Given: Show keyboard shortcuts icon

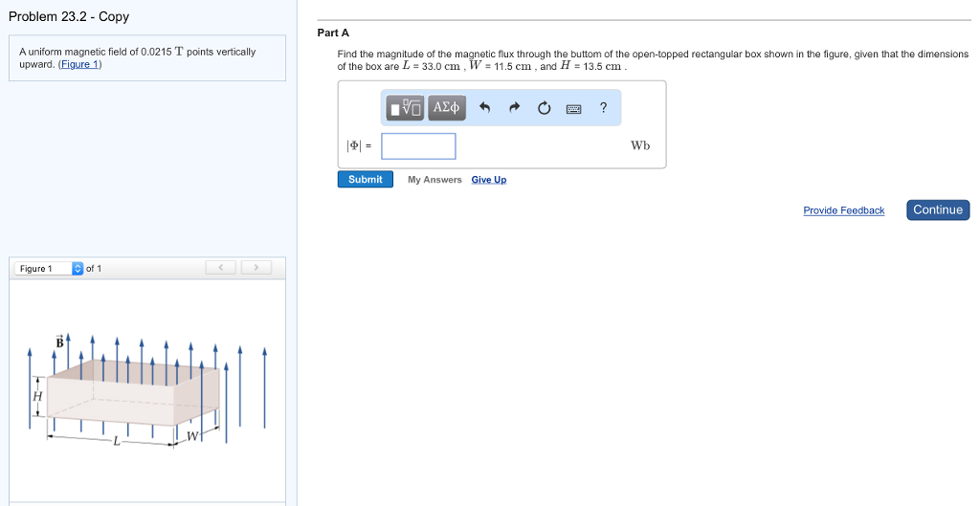Looking at the screenshot, I should (574, 109).
